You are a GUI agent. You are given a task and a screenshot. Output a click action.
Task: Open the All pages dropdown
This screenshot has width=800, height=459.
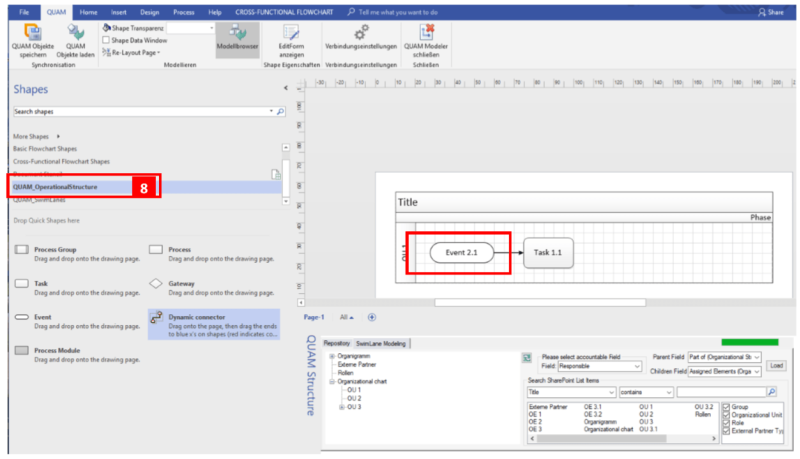pos(347,317)
